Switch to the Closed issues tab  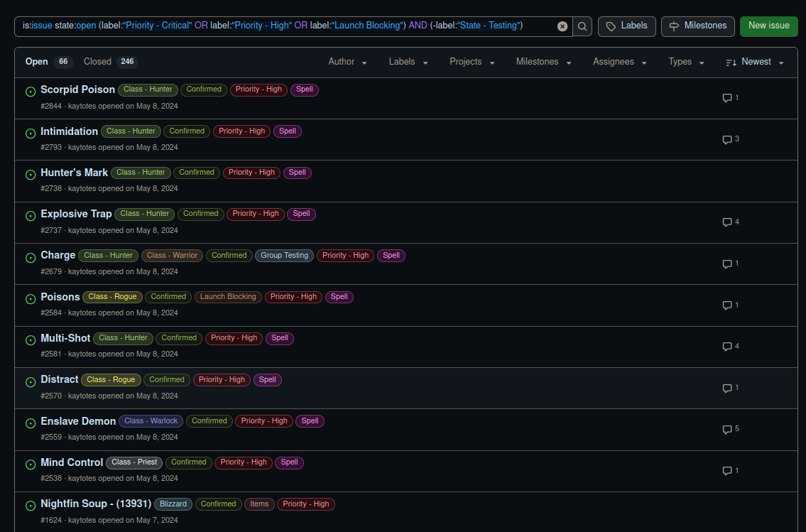[x=111, y=62]
